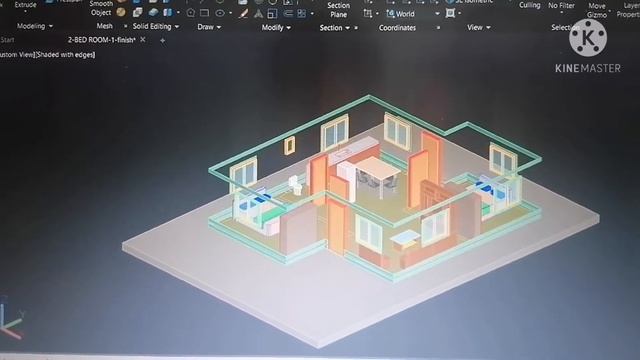Viewport: 640px width, 360px height.
Task: Click the Mesh panel title
Action: click(104, 26)
